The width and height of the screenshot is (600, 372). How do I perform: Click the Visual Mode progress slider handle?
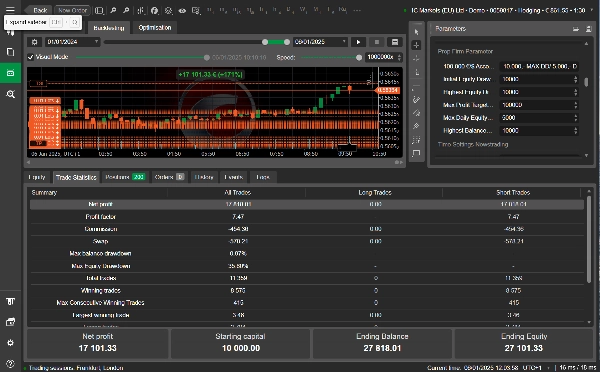point(207,57)
